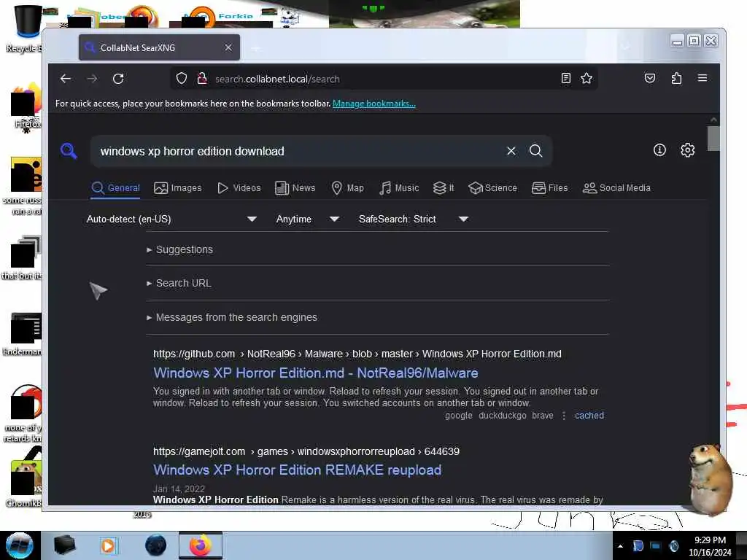Open SearXNG preferences gear
The height and width of the screenshot is (560, 747).
coord(687,150)
